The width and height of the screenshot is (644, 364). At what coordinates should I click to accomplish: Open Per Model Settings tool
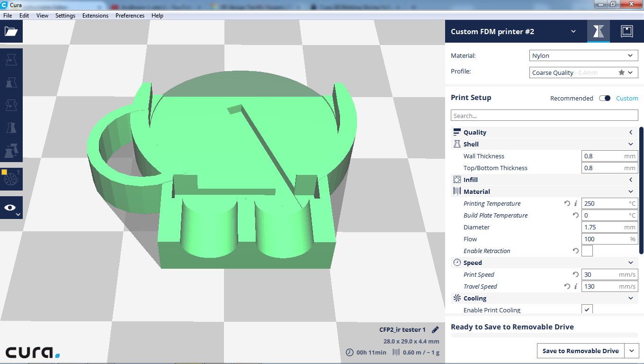click(11, 150)
